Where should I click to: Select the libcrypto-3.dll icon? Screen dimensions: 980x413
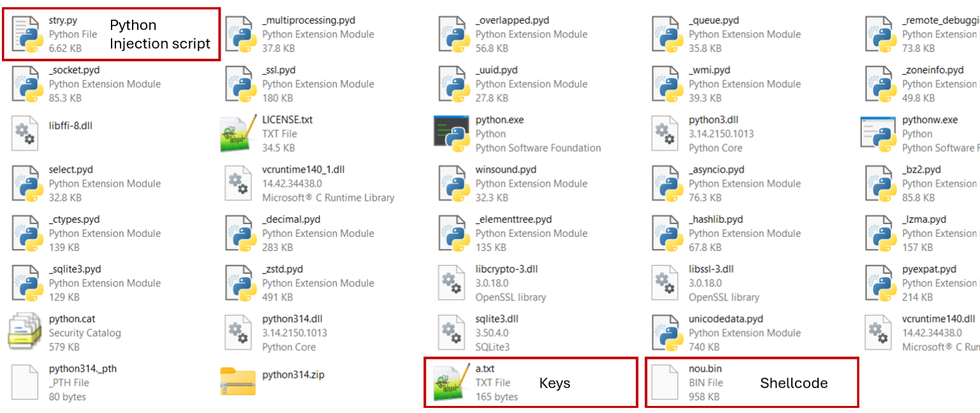coord(452,283)
